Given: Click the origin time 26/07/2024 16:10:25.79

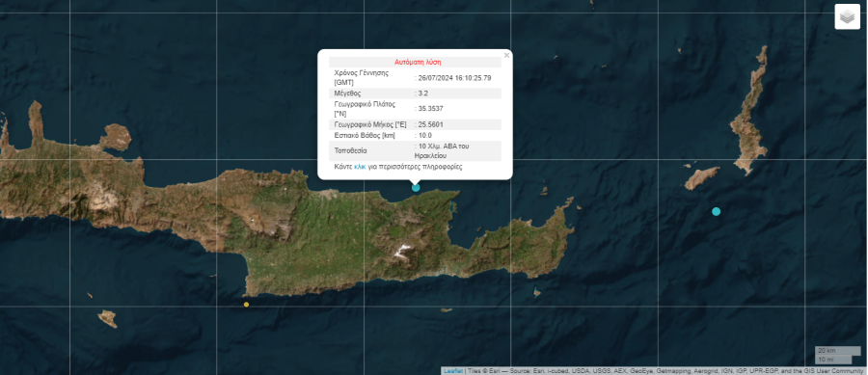Looking at the screenshot, I should 454,78.
